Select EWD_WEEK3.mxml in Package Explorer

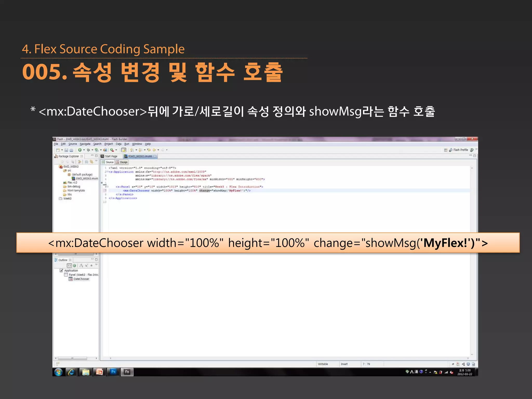point(85,178)
